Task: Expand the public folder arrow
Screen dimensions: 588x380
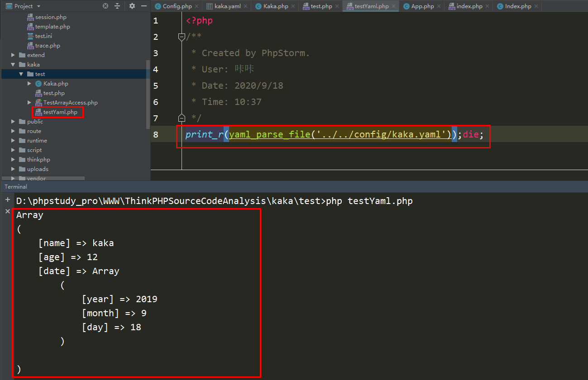Action: pos(13,122)
